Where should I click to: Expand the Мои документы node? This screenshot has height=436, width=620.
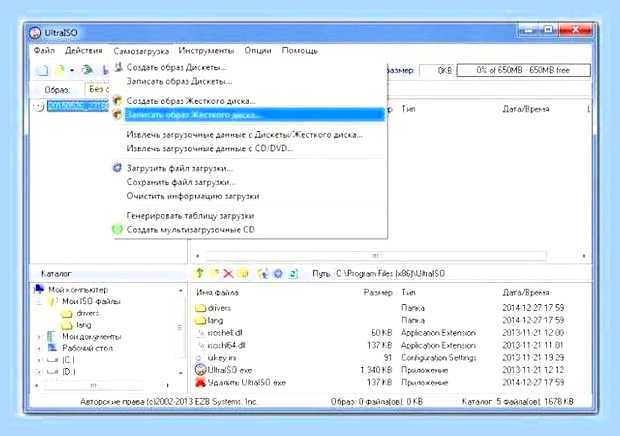(39, 337)
